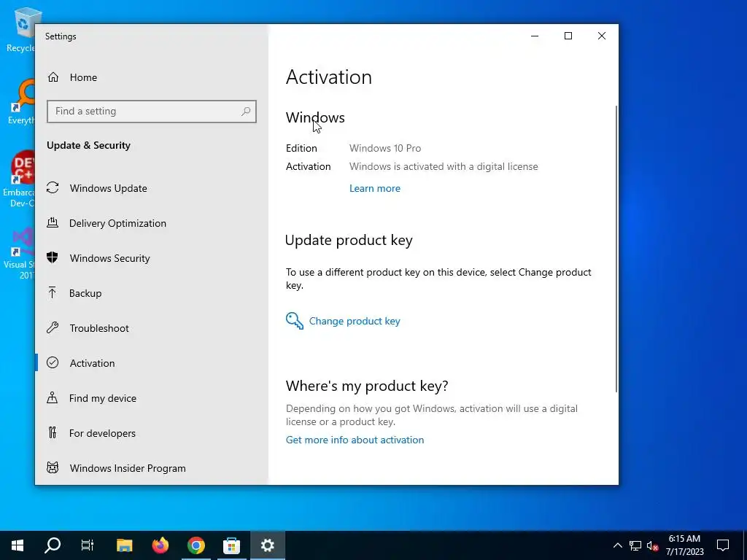Click the Find my device person icon

(x=53, y=397)
